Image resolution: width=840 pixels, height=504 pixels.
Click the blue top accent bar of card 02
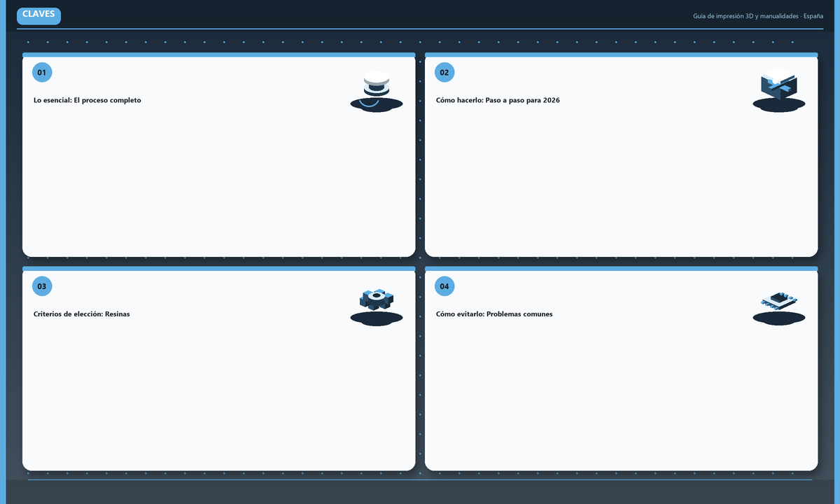621,55
